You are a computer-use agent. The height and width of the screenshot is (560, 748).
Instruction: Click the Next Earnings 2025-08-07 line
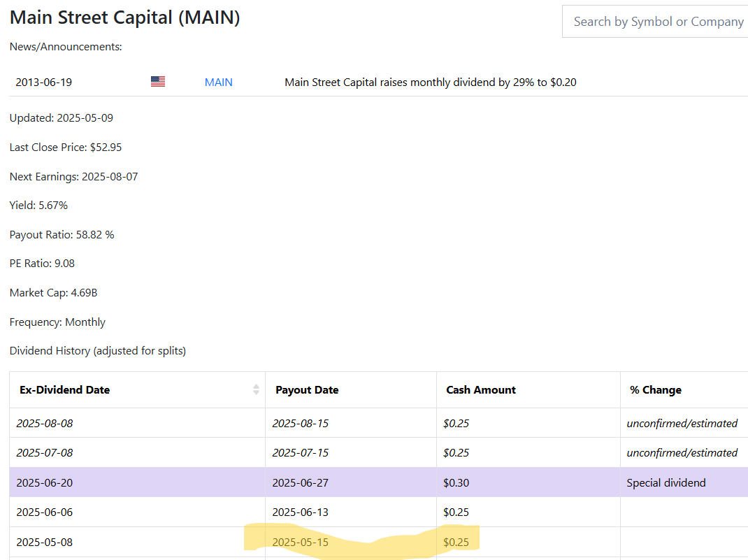click(74, 176)
